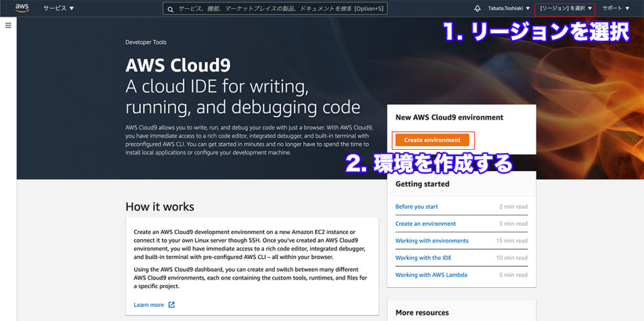Screen dimensions: 644x321
Task: Click the Getting started panel heading
Action: [422, 184]
